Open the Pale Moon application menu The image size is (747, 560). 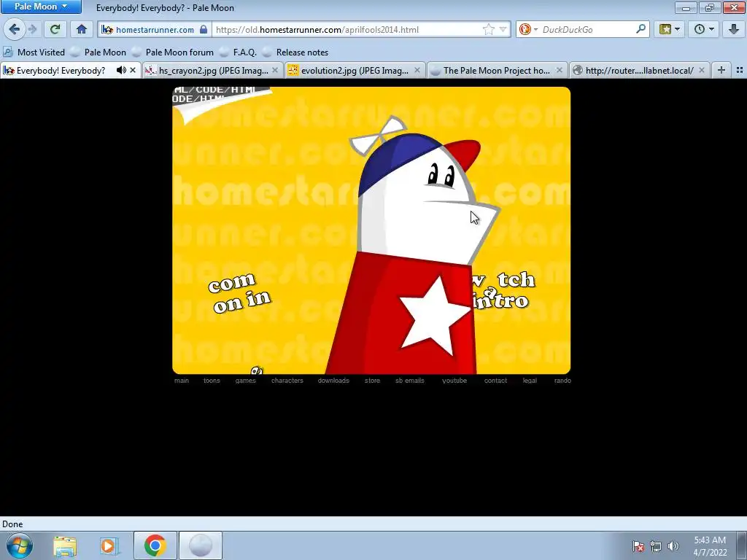point(41,7)
